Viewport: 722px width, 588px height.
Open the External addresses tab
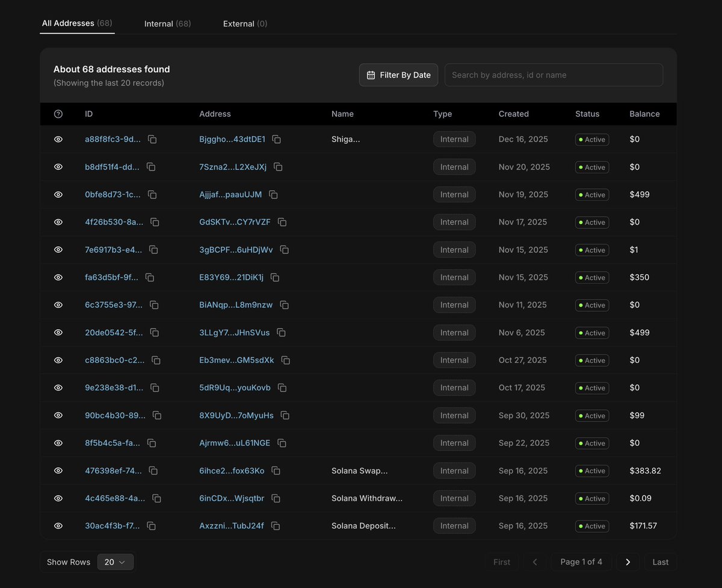245,23
